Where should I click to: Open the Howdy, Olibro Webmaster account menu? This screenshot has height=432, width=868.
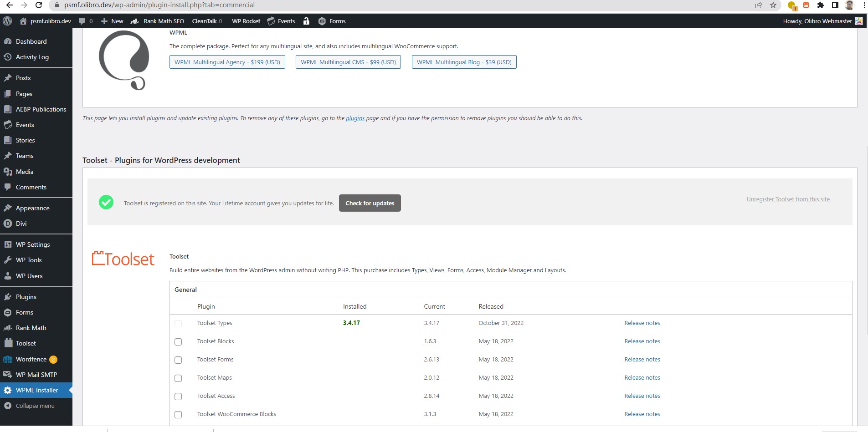tap(822, 21)
